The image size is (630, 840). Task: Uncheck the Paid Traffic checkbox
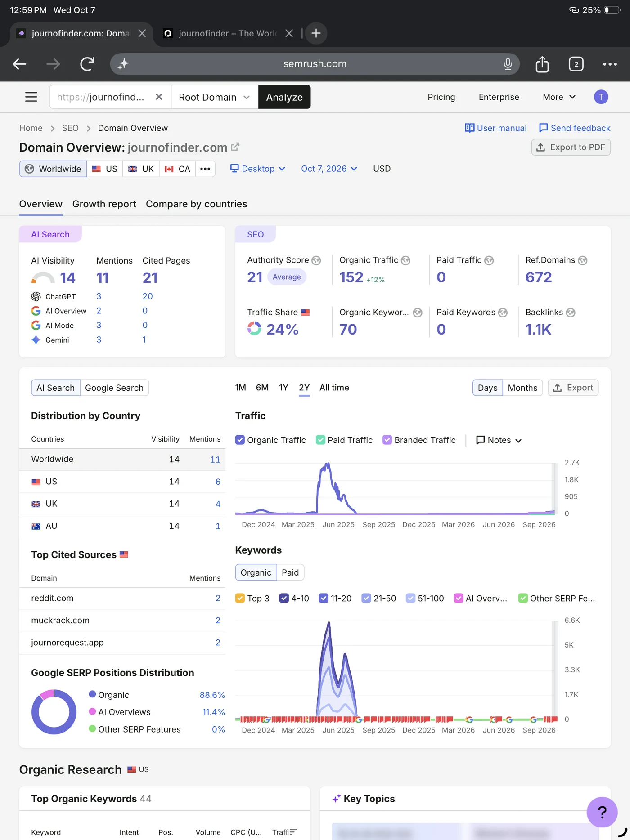320,440
